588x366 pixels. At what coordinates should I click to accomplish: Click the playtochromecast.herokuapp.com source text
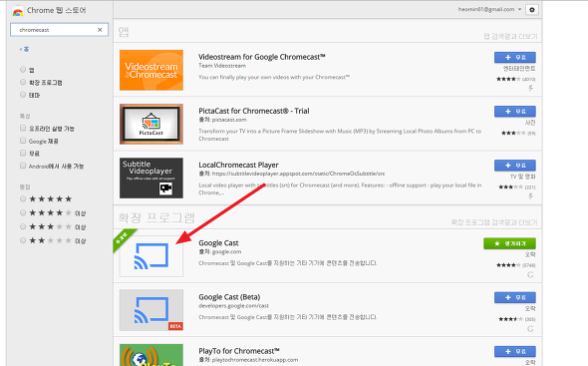click(255, 360)
